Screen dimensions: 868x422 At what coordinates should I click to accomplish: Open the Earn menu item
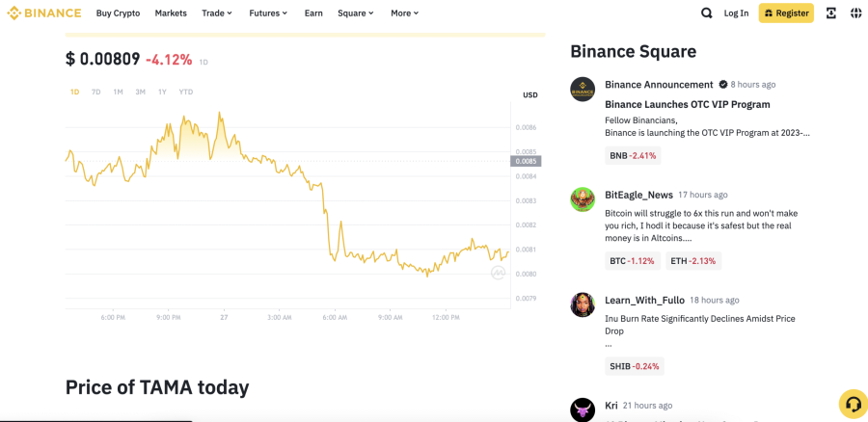pos(313,13)
